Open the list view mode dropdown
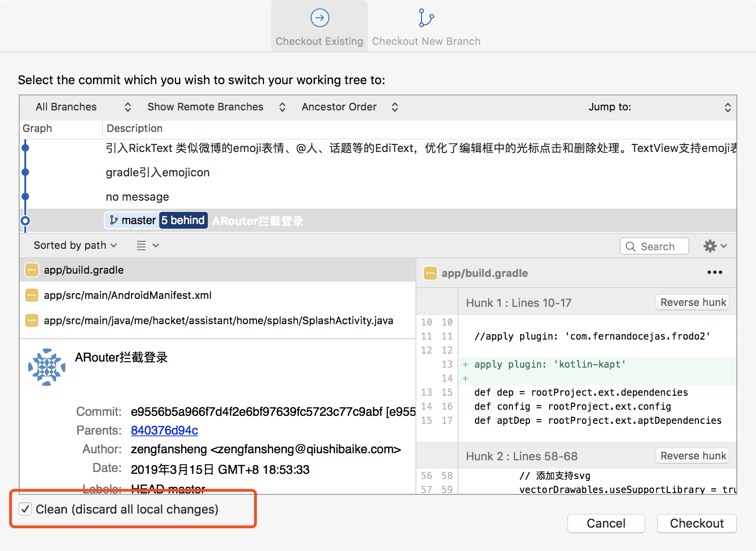Image resolution: width=756 pixels, height=551 pixels. pyautogui.click(x=148, y=246)
